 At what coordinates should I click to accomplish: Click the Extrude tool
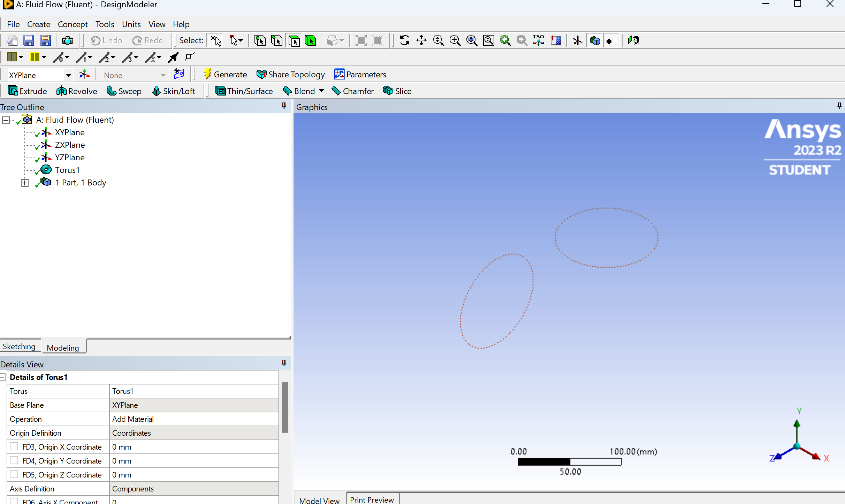pyautogui.click(x=27, y=91)
